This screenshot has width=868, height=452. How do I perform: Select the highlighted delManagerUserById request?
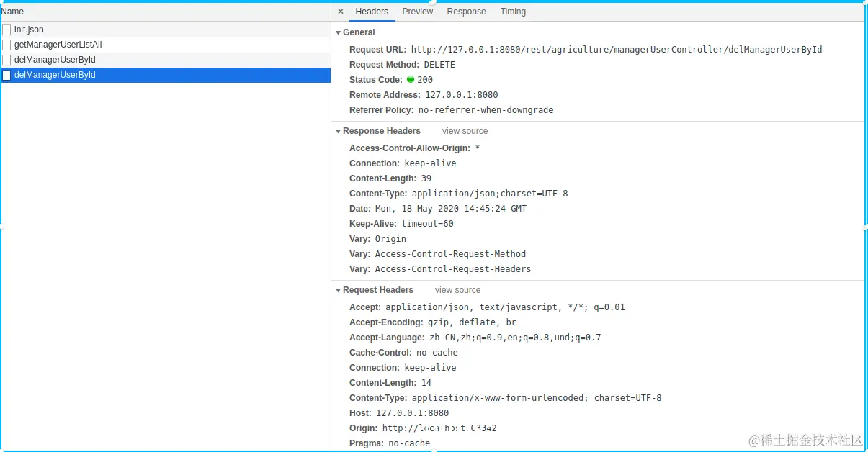(166, 75)
